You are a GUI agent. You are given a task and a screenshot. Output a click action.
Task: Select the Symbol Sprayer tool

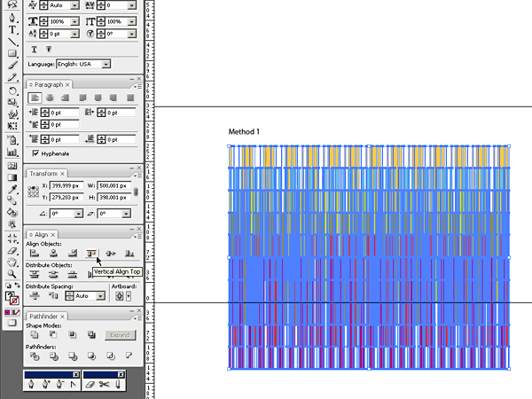[x=12, y=140]
